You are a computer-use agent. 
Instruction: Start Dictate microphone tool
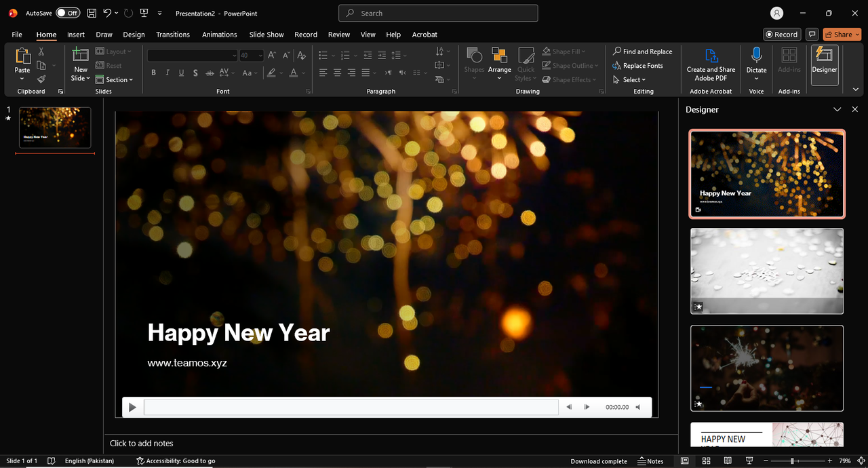click(757, 61)
